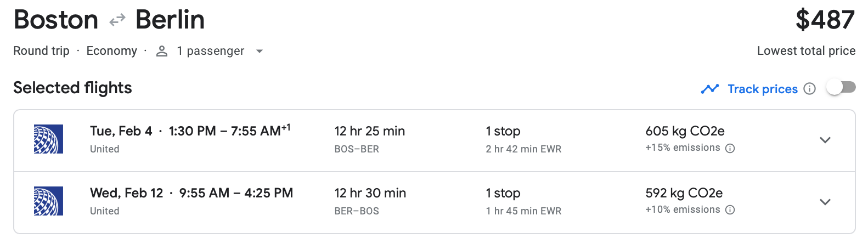Click the 1 hr 45 min EWR layover

coord(523,211)
